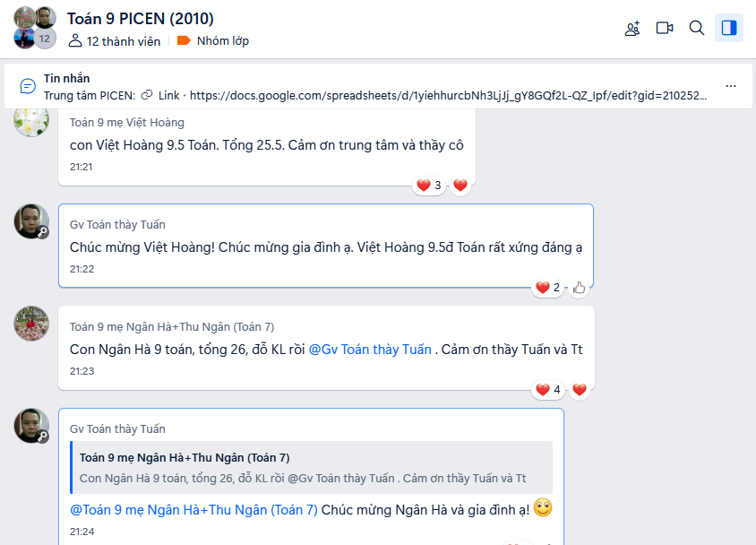Open the pinned Google Sheets link
Viewport: 756px width, 545px height.
tap(448, 96)
